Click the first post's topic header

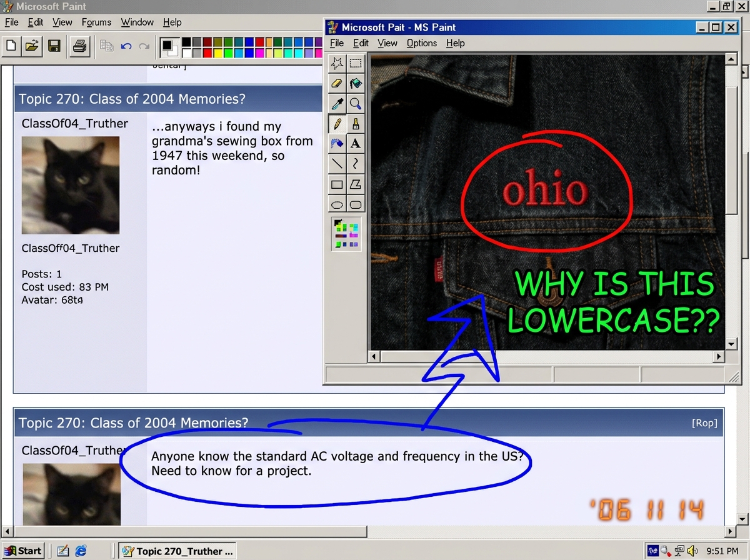(169, 99)
